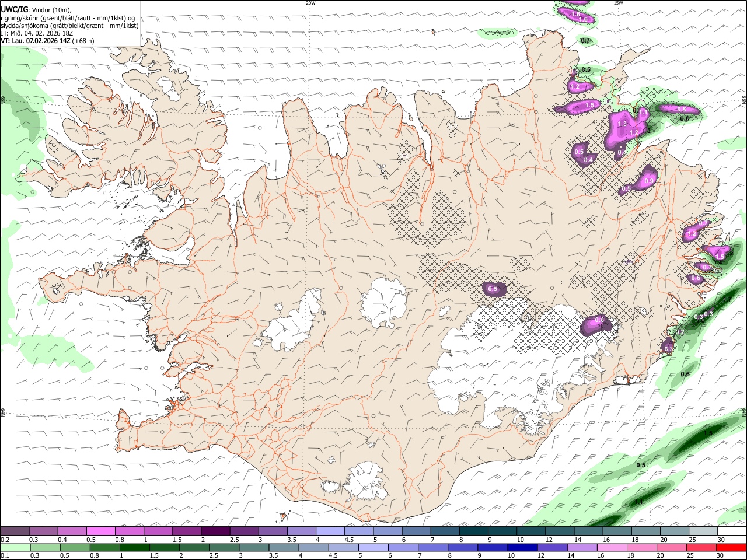Choose the darkest purple 2 snow legend swatch
Image resolution: width=747 pixels, height=560 pixels.
(215, 531)
